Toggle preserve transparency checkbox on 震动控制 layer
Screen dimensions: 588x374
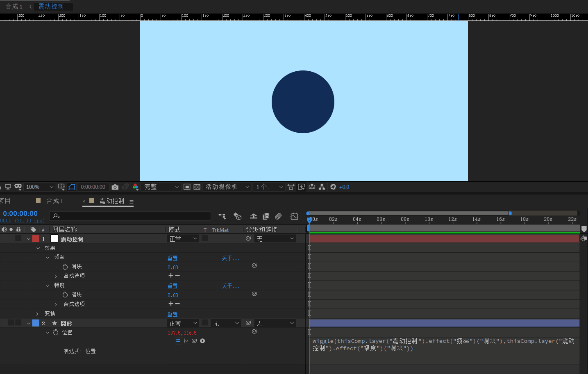coord(205,238)
